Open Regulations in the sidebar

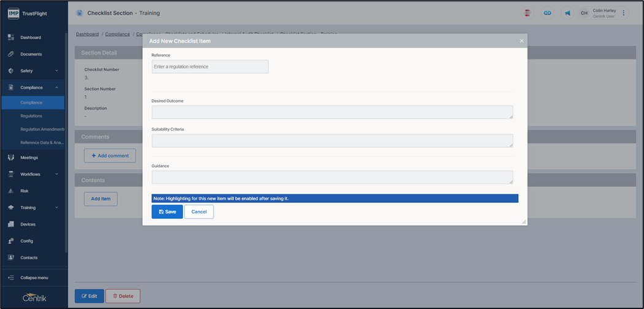click(x=31, y=116)
